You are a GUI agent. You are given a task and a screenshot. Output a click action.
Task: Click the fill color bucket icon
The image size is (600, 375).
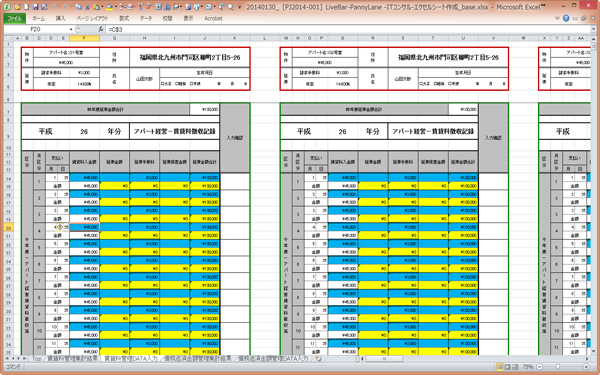[x=109, y=7]
